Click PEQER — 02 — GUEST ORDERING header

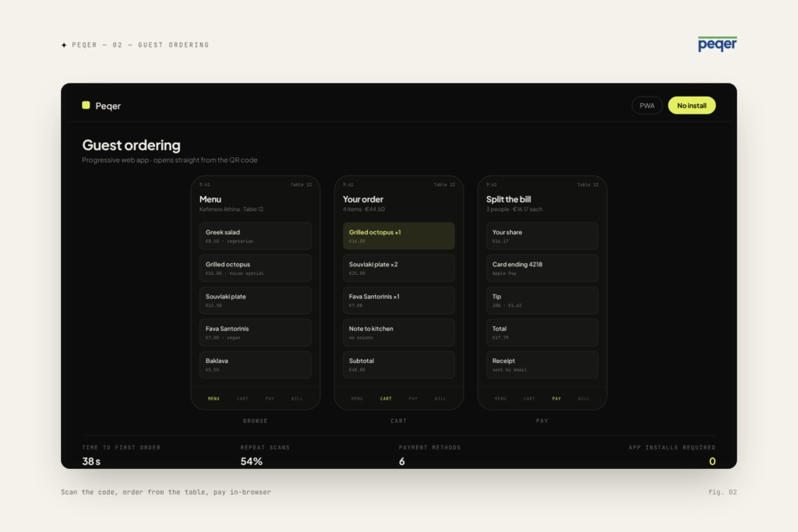(x=140, y=45)
